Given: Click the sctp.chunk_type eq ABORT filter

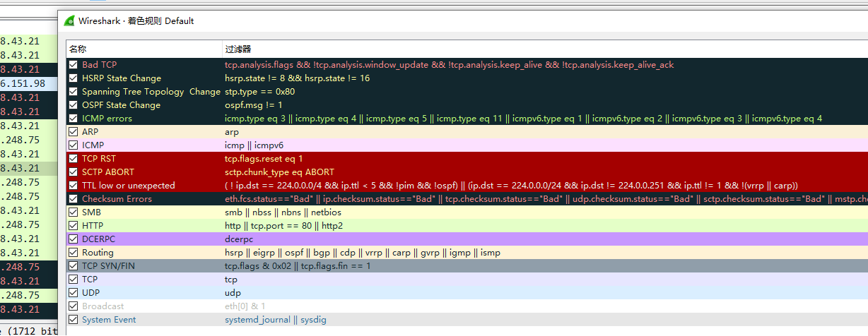Looking at the screenshot, I should click(280, 172).
